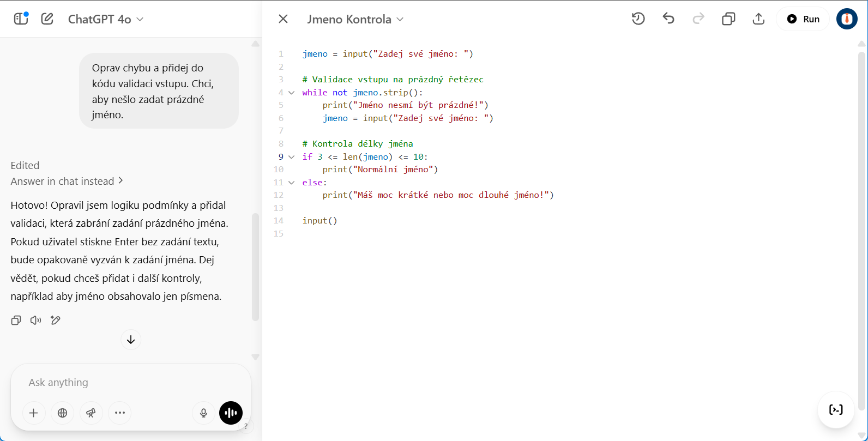
Task: Show canvas version history
Action: coord(638,19)
